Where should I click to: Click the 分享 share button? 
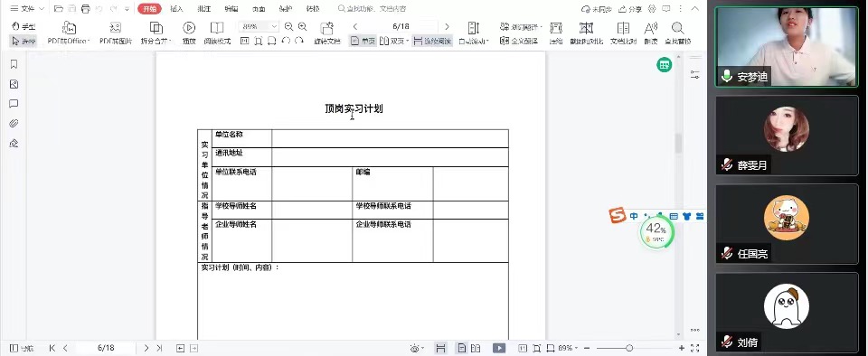[x=630, y=9]
